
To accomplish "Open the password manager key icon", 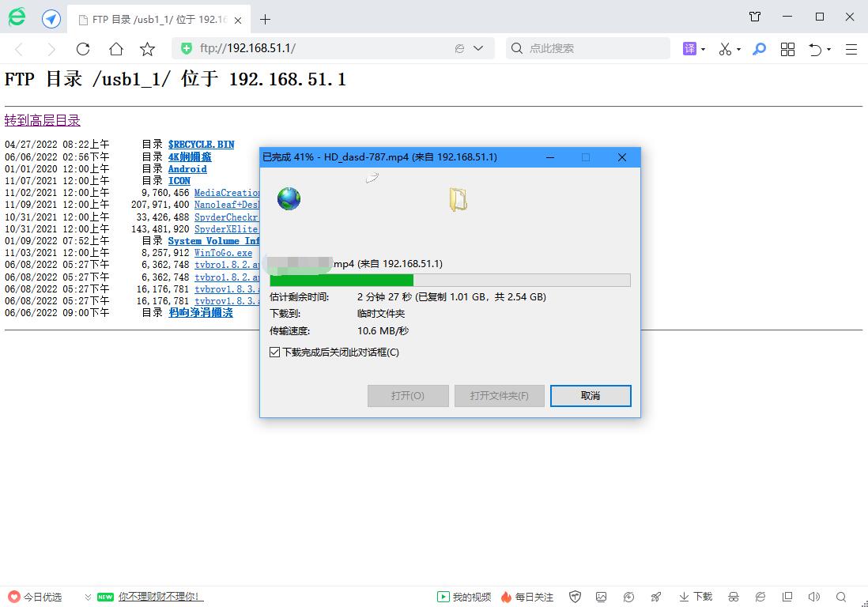I will [x=760, y=49].
